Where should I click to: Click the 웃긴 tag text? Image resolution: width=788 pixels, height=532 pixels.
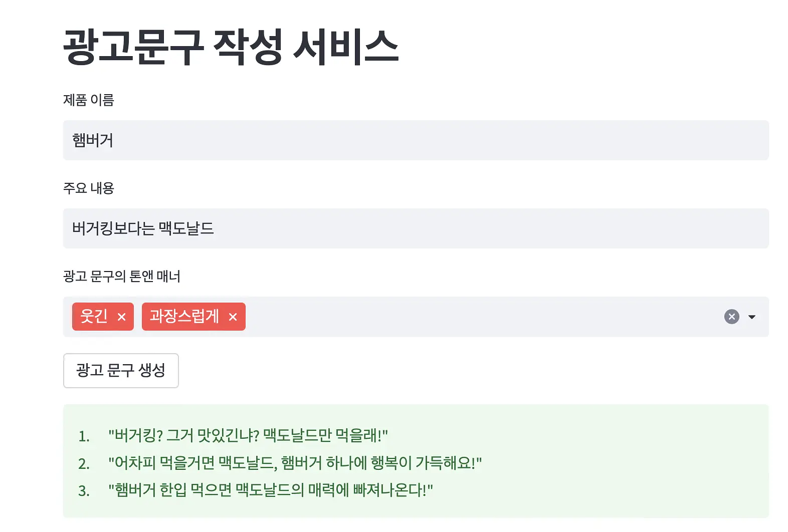point(94,317)
